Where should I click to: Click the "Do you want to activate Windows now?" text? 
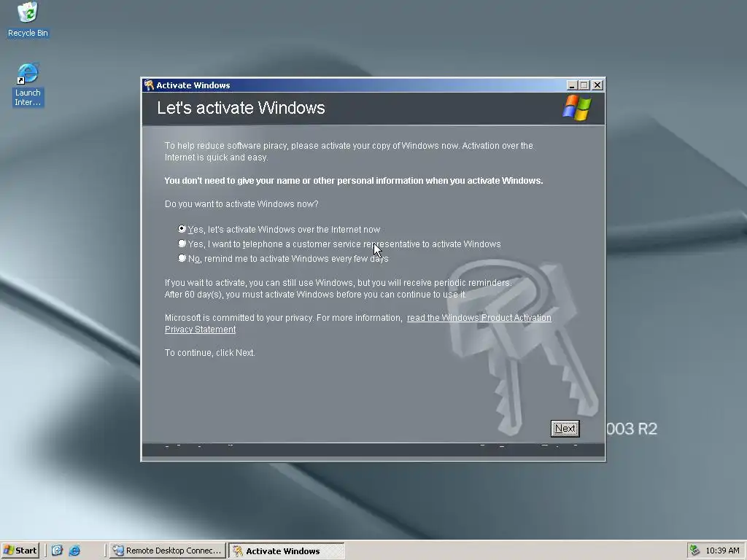[x=241, y=204]
